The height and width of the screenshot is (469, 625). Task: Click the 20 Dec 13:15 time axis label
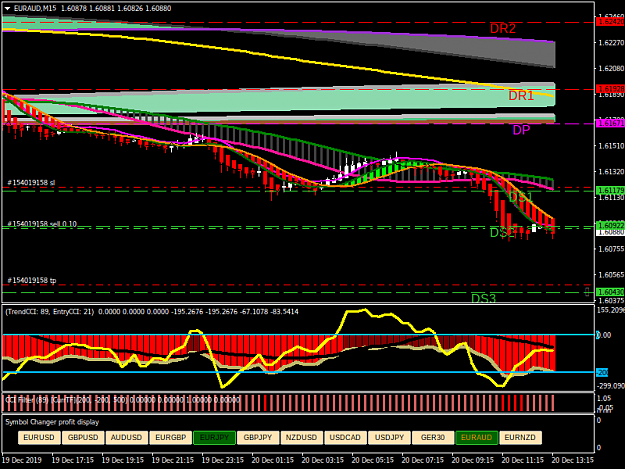point(572,460)
